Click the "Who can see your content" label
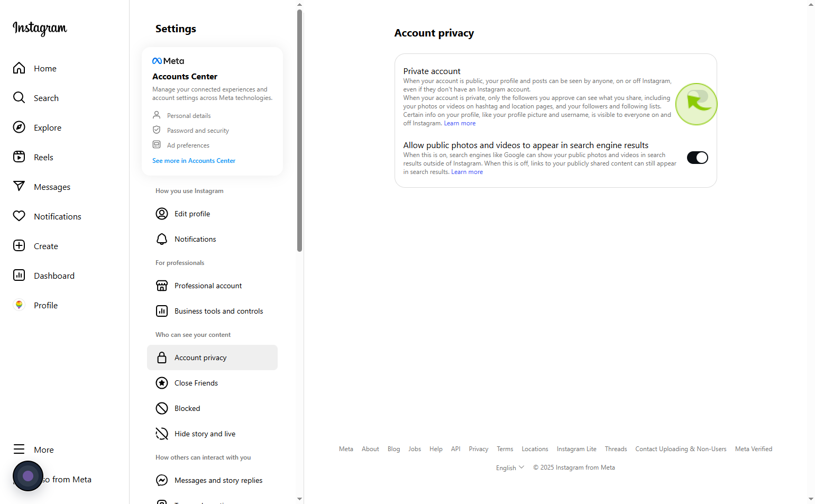This screenshot has width=815, height=504. pos(193,335)
